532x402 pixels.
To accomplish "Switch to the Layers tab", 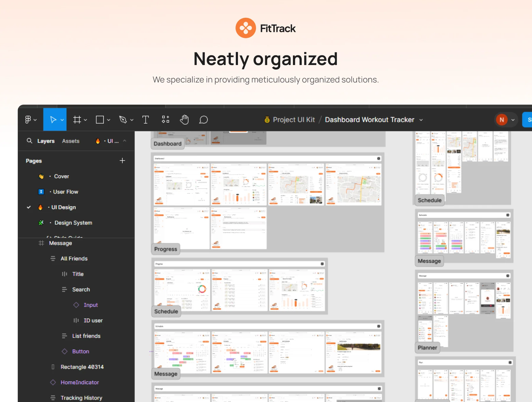I will (x=46, y=141).
